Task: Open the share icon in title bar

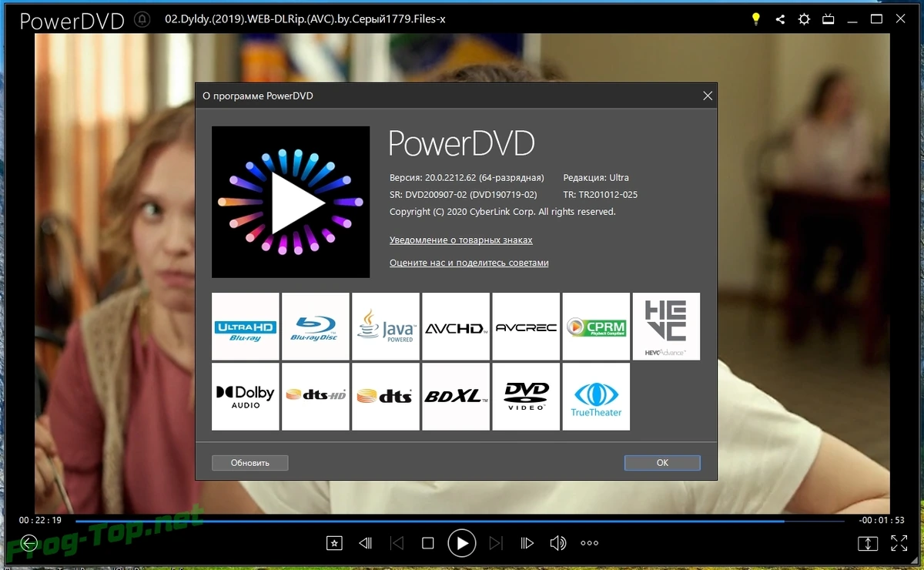Action: 781,18
